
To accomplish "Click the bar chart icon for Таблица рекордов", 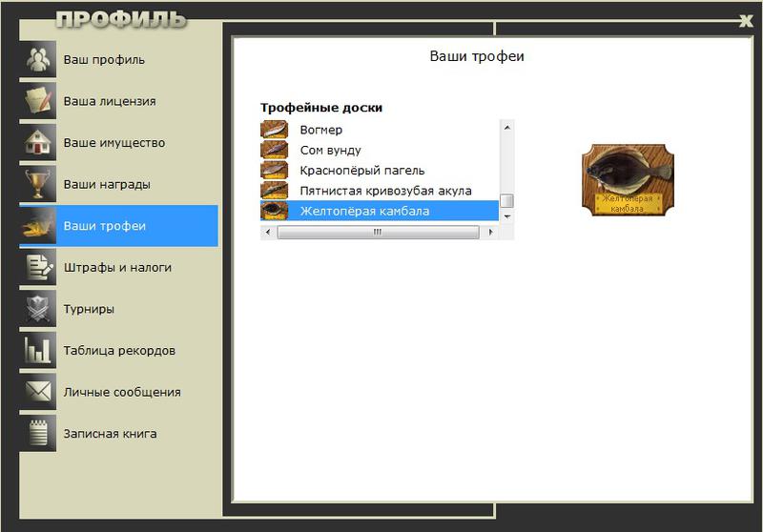I will [38, 350].
